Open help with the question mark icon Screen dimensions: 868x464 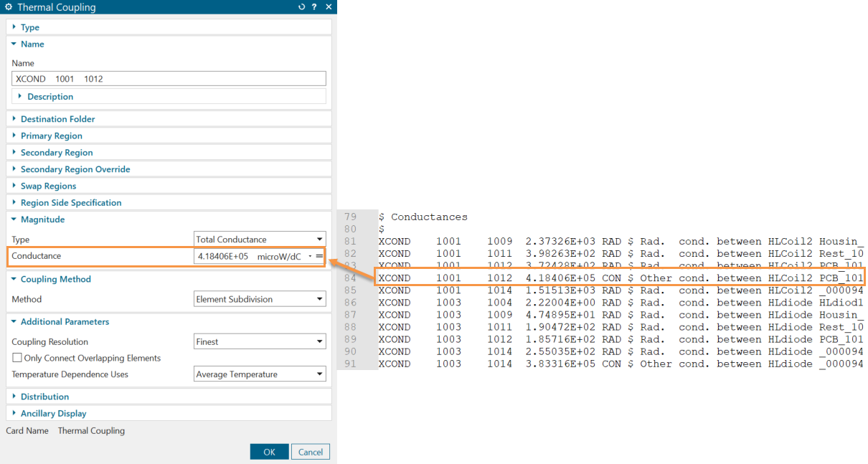coord(315,7)
